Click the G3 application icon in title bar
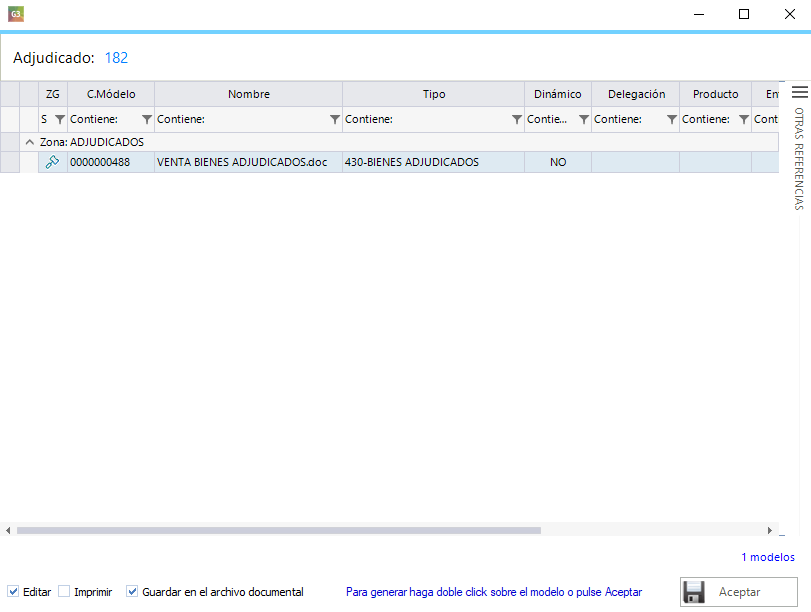This screenshot has height=612, width=811. [16, 14]
